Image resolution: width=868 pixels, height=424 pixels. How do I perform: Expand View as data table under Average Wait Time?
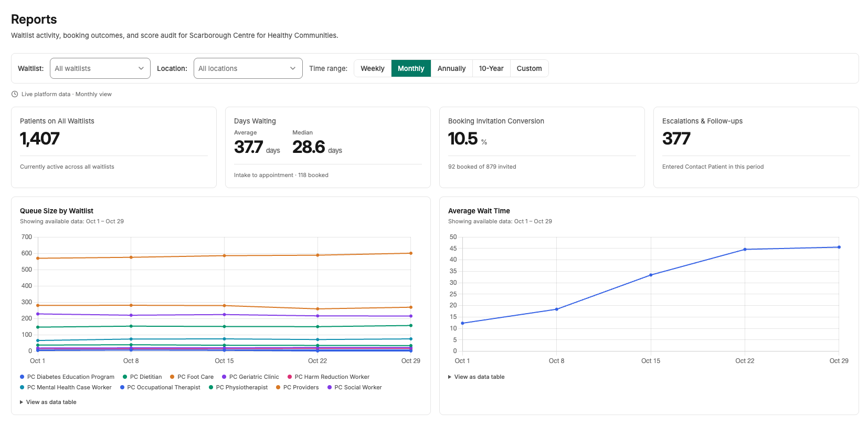point(477,377)
